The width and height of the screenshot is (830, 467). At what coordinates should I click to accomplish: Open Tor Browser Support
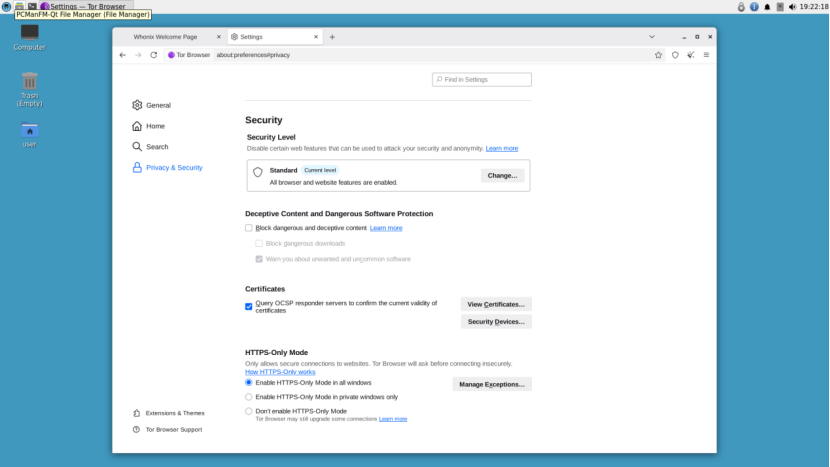pos(167,429)
